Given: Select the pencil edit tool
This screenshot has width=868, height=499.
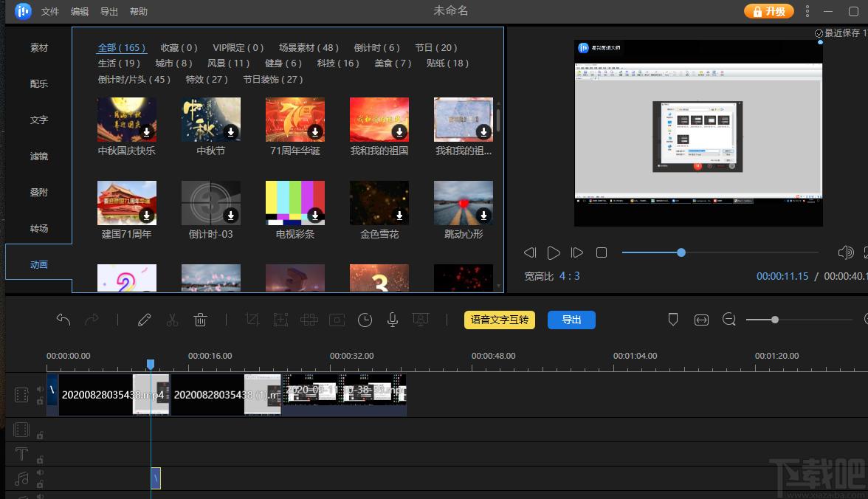Looking at the screenshot, I should tap(145, 320).
